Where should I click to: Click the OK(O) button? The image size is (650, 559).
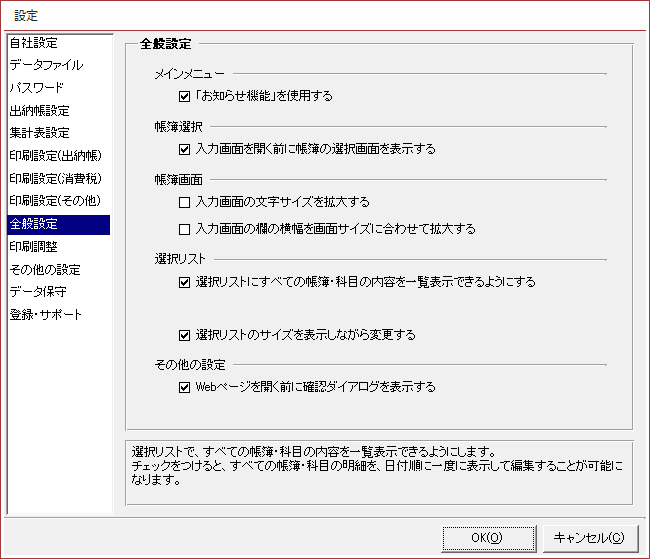[487, 537]
